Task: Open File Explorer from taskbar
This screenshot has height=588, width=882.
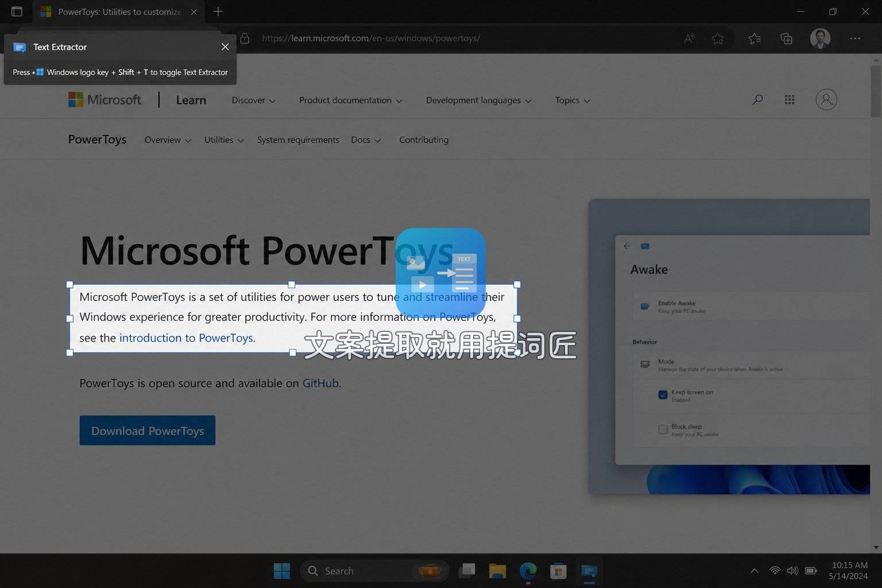Action: [x=497, y=571]
